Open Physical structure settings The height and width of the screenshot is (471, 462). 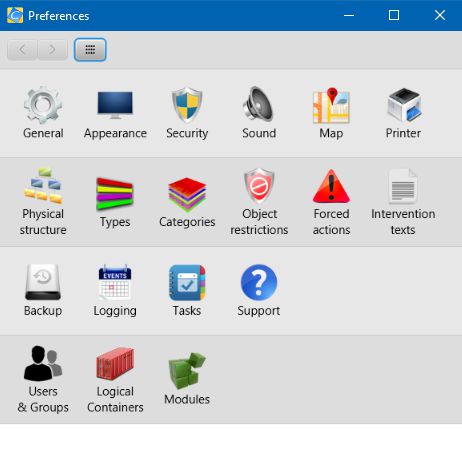43,202
